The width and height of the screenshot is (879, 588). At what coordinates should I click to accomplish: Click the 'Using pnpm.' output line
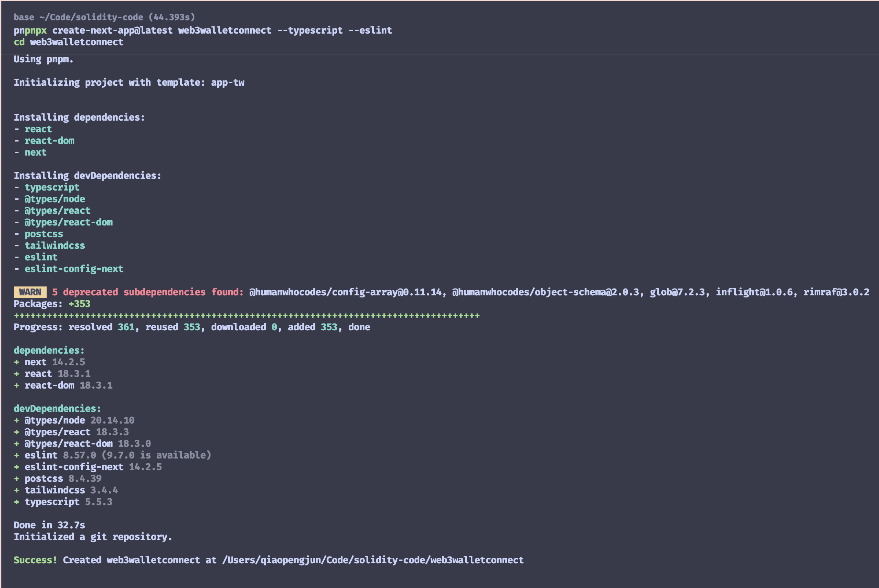click(x=44, y=59)
